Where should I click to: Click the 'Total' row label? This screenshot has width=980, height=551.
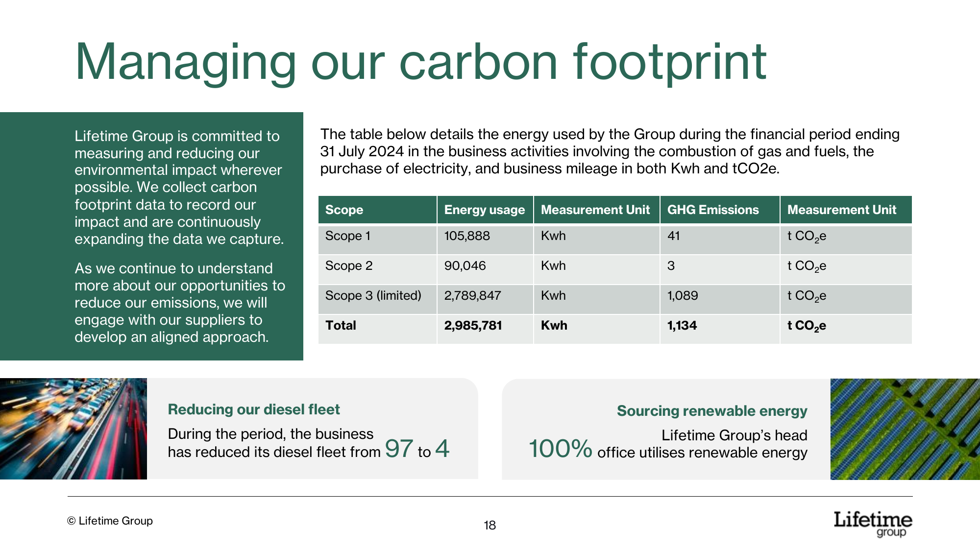(341, 325)
